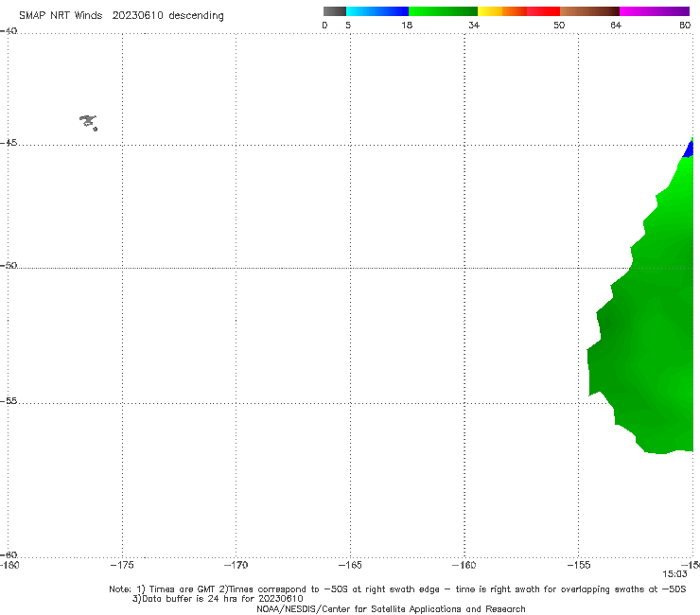
Task: Click the color scale label '18'
Action: point(407,25)
